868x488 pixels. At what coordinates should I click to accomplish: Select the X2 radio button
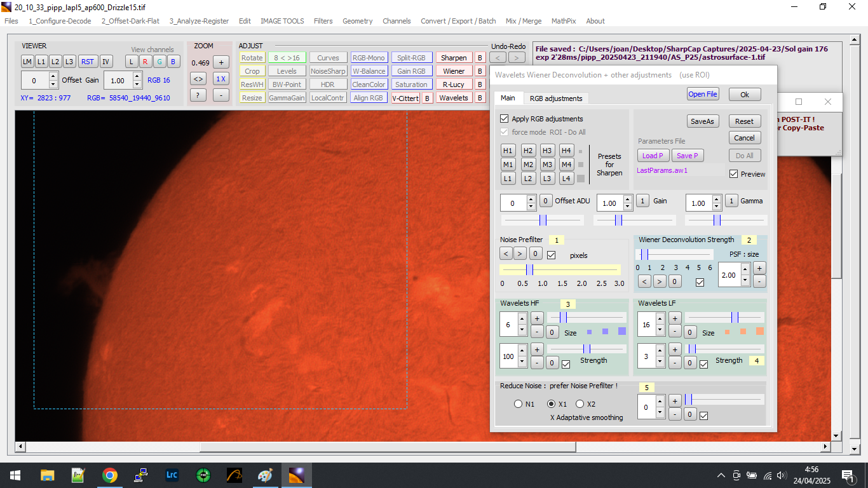[580, 404]
